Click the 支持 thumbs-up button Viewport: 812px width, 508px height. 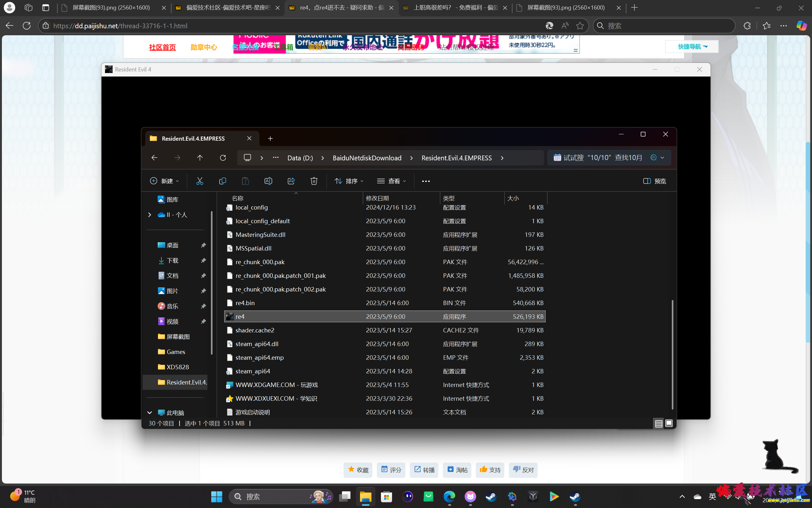[490, 470]
